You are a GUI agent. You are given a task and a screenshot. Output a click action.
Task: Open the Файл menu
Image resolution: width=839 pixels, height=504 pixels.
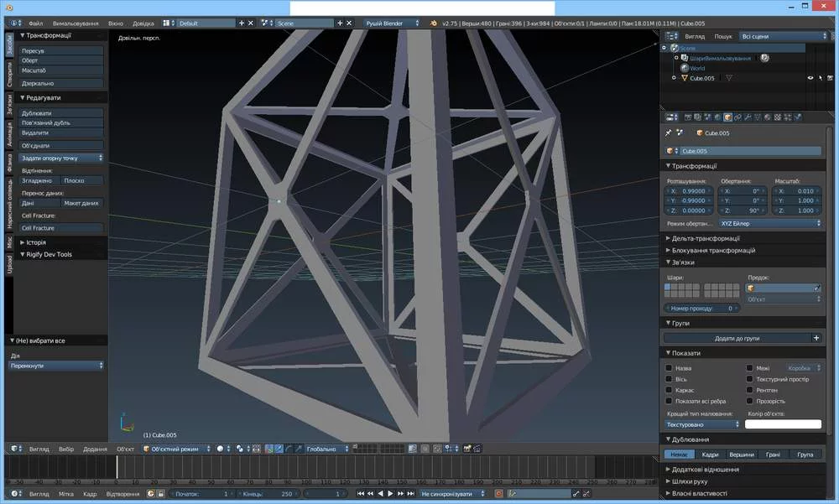coord(35,23)
